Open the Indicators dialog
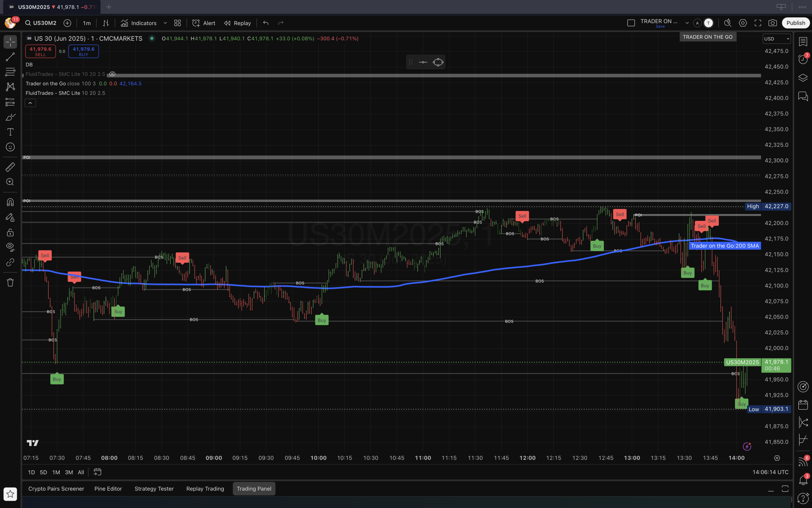 coord(139,23)
